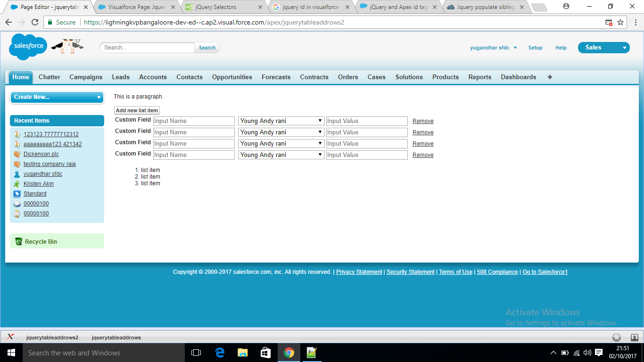
Task: Click the tag icon beside Standard
Action: coord(17,194)
